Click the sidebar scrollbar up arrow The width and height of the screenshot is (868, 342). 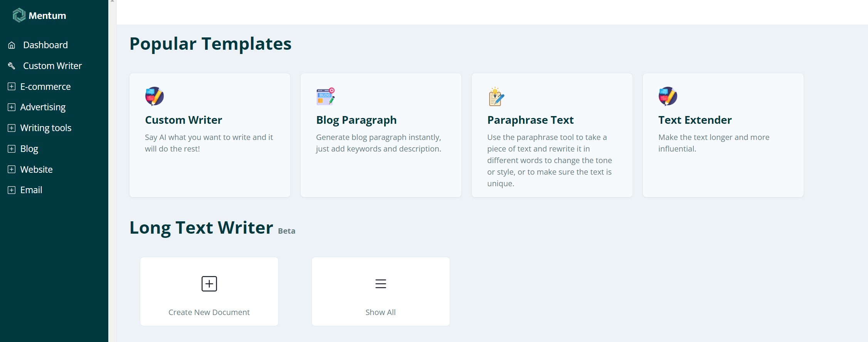tap(112, 2)
